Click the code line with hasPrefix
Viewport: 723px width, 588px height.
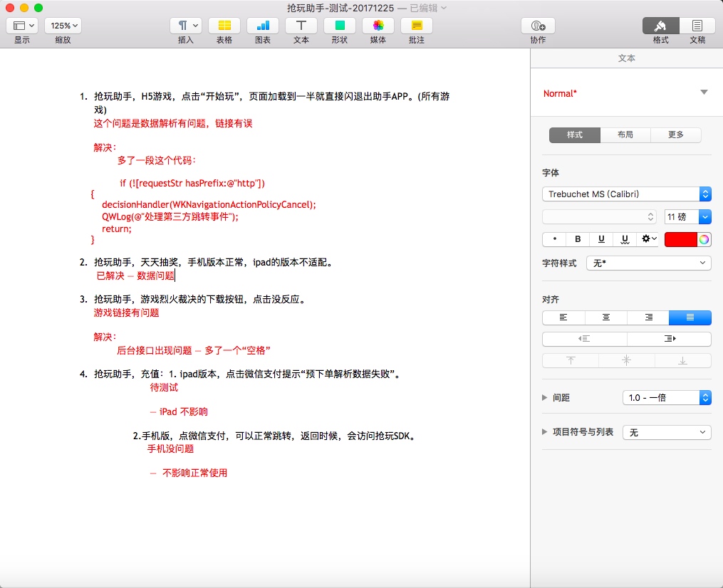pos(192,184)
